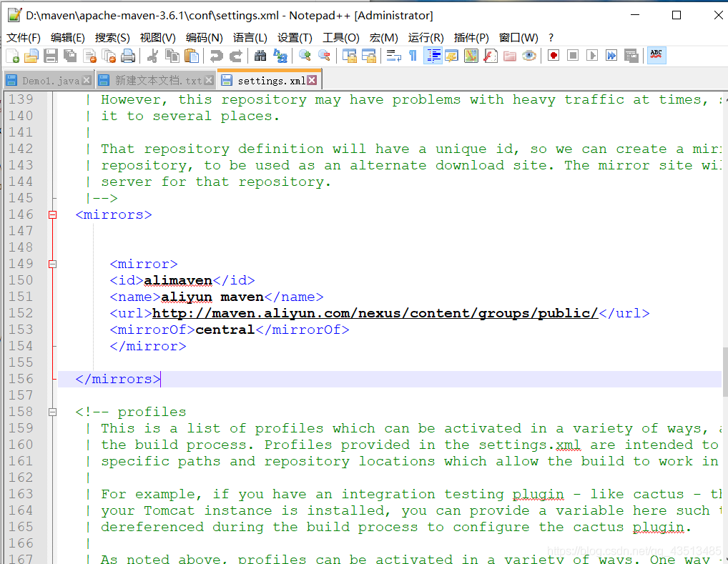Open the 宏(M) menu
728x564 pixels.
[x=383, y=38]
